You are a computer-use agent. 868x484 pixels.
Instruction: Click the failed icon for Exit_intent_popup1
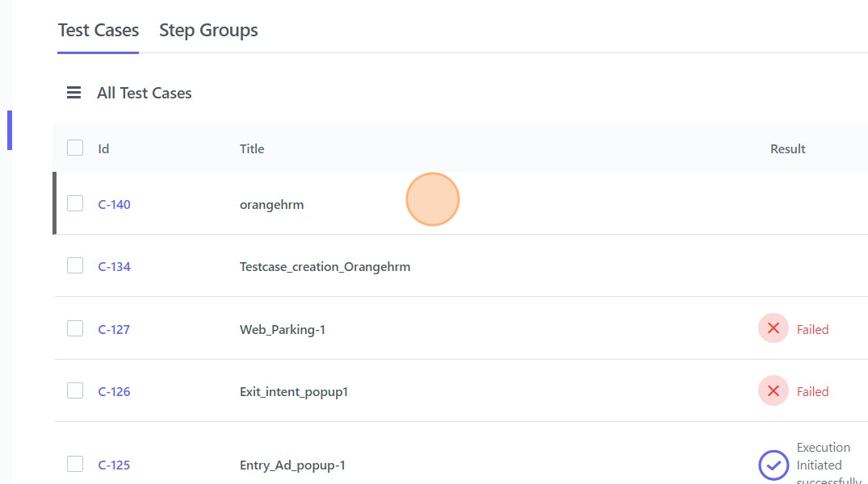tap(773, 391)
